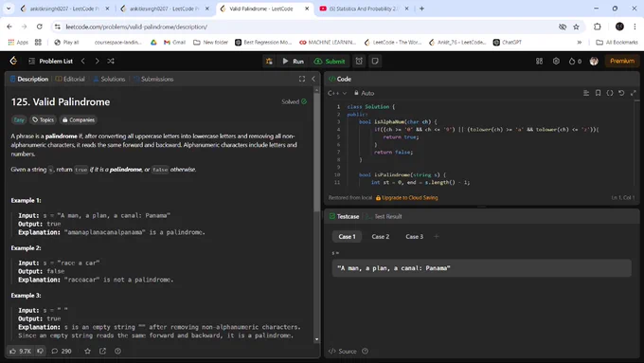Open the 290 comments
The height and width of the screenshot is (363, 644).
[62, 351]
